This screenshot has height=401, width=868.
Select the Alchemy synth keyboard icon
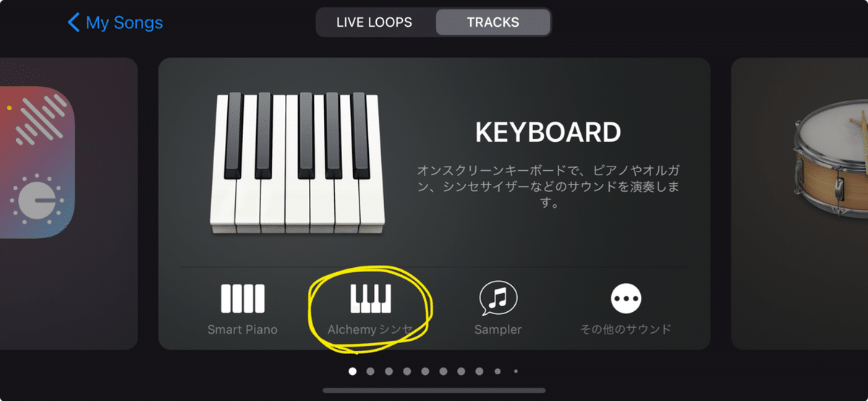[x=370, y=298]
